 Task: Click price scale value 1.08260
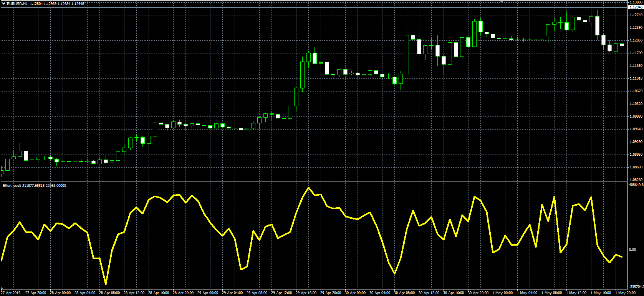(x=636, y=180)
